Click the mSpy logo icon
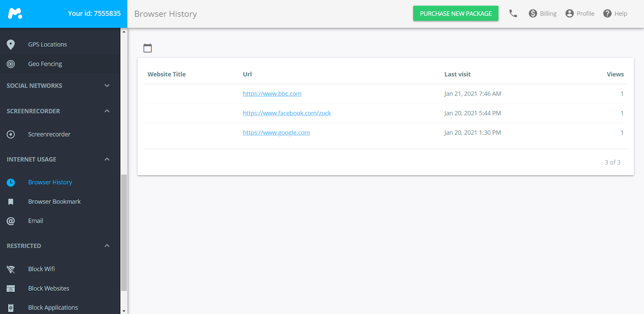 15,13
